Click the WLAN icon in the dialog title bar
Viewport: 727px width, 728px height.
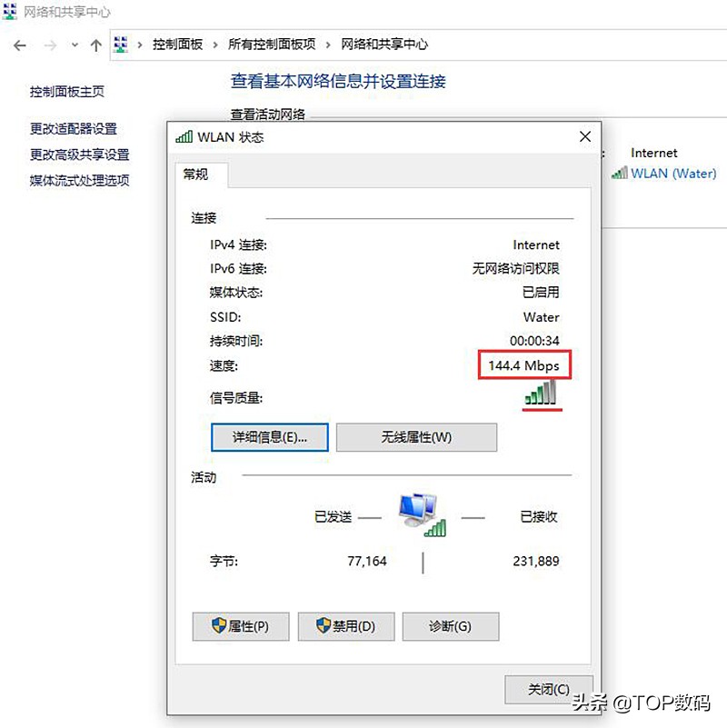[184, 137]
